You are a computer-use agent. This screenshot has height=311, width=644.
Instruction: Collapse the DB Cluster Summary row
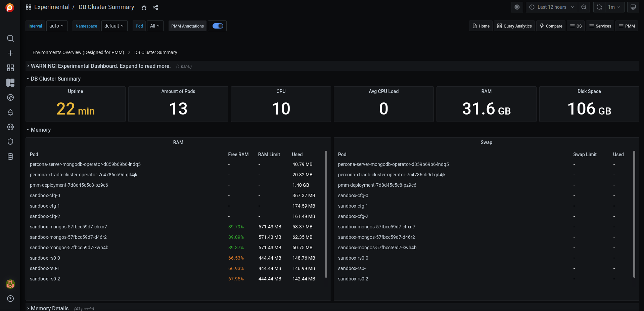55,79
